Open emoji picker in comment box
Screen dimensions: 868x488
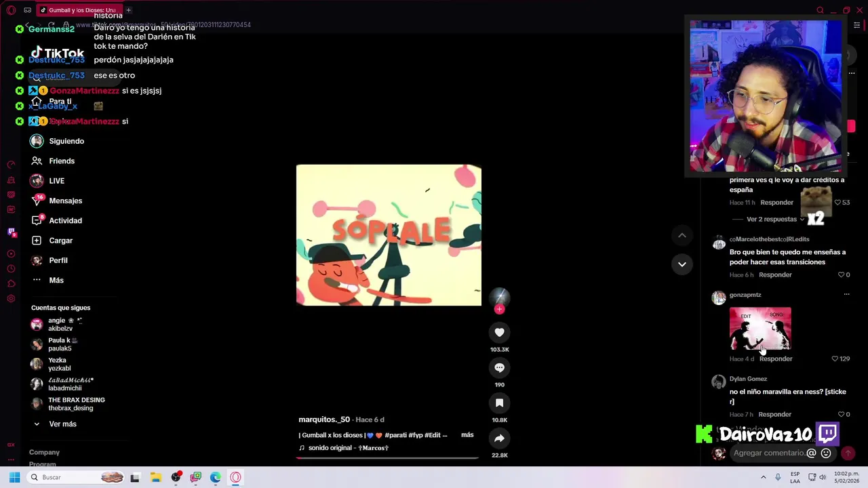(826, 453)
